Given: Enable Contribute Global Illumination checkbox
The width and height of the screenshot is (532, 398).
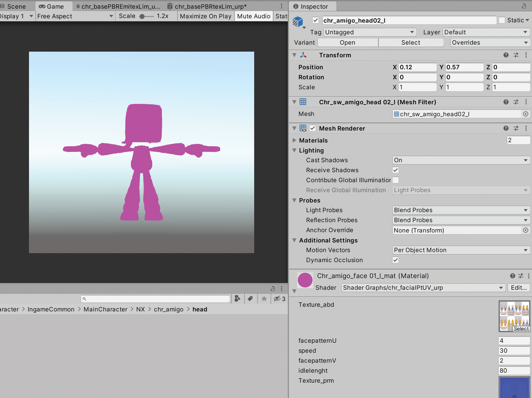Looking at the screenshot, I should coord(395,180).
